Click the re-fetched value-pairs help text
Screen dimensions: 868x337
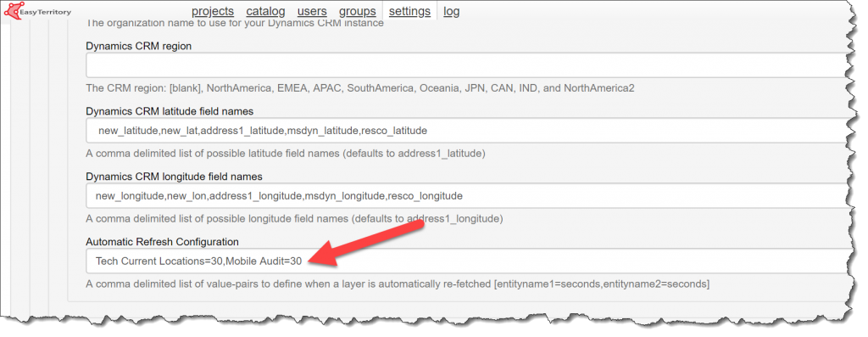click(398, 284)
